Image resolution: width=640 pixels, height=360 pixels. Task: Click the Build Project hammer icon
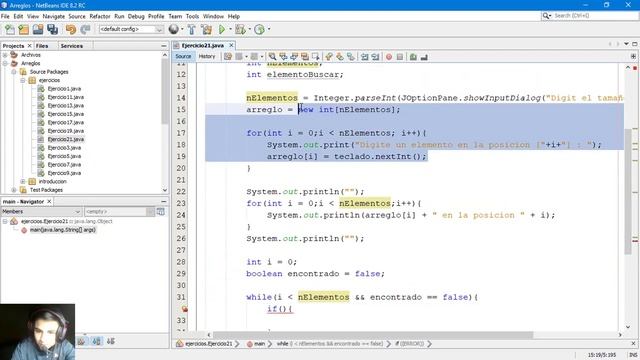pyautogui.click(x=191, y=29)
